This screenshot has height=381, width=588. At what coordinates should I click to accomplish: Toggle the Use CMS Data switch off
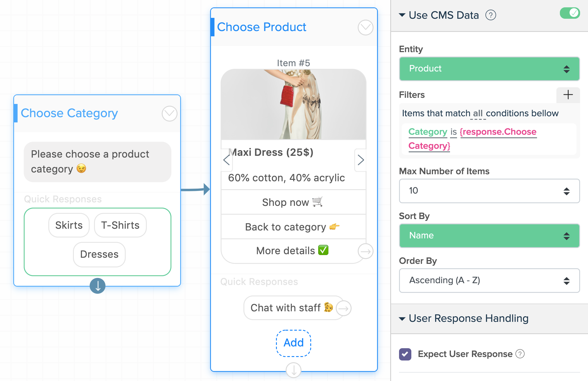(570, 13)
